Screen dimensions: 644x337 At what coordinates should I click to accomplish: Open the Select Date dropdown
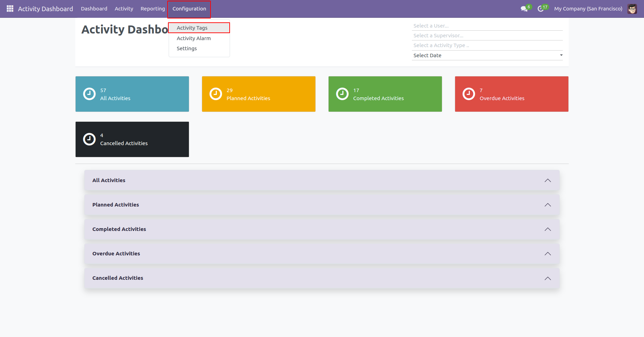coord(487,55)
